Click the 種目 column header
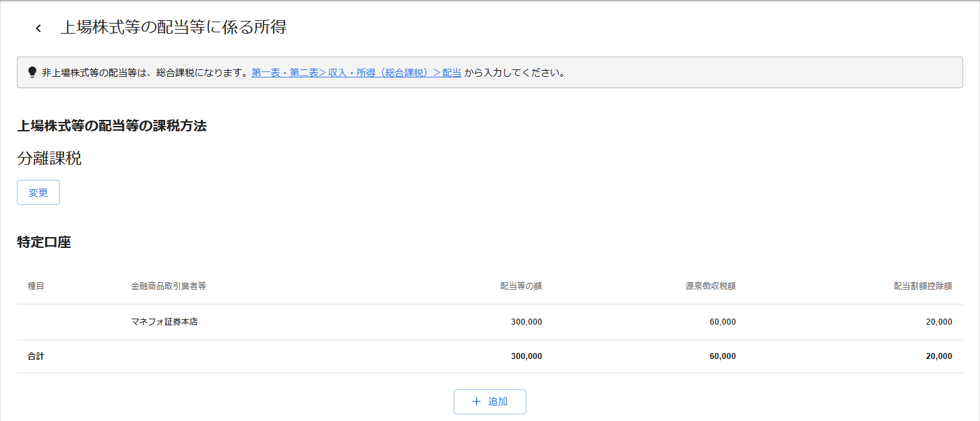Image resolution: width=980 pixels, height=421 pixels. (36, 286)
